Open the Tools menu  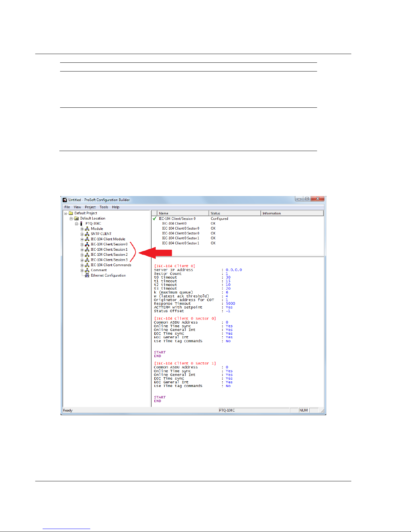[104, 207]
